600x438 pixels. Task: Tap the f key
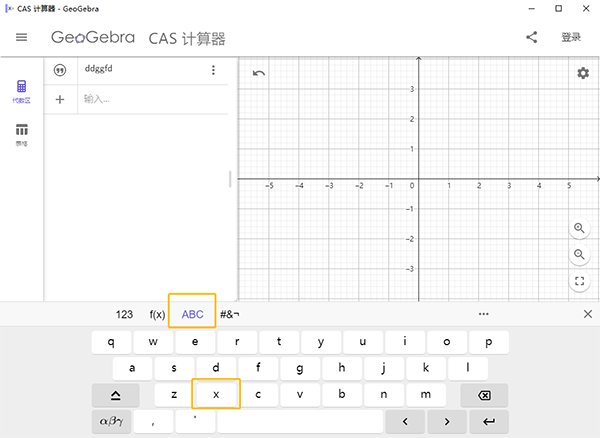pos(258,368)
